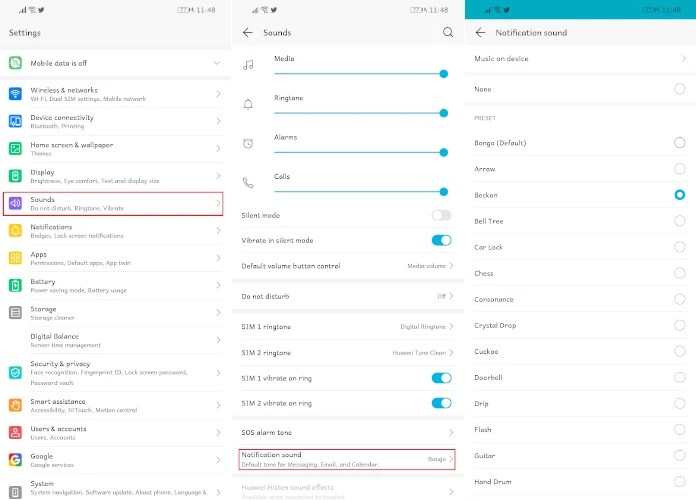696x500 pixels.
Task: Tap the Device connectivity icon
Action: (x=16, y=121)
